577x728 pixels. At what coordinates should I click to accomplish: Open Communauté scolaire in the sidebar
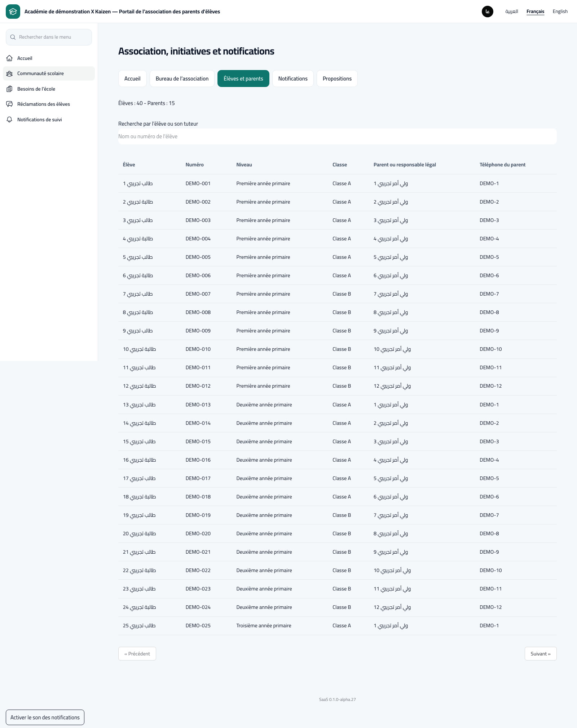49,74
